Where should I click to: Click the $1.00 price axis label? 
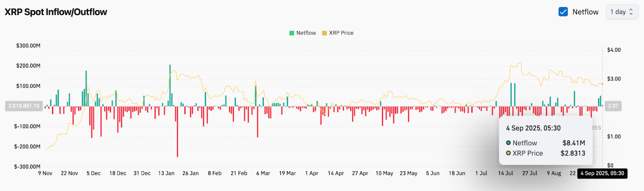614,137
